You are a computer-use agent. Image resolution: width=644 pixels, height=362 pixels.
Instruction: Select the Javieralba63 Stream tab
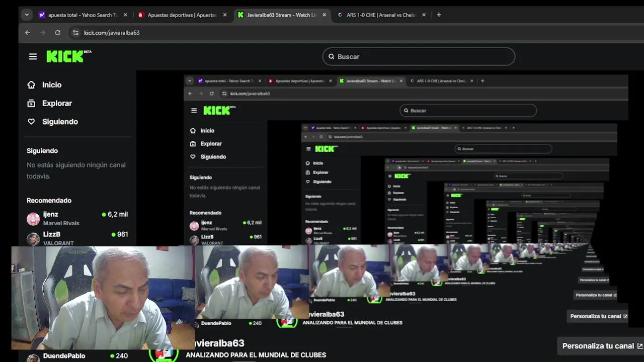pos(282,15)
